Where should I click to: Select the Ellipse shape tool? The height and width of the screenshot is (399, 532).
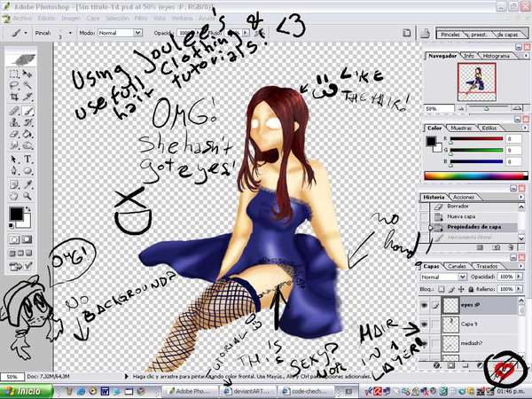coord(27,170)
